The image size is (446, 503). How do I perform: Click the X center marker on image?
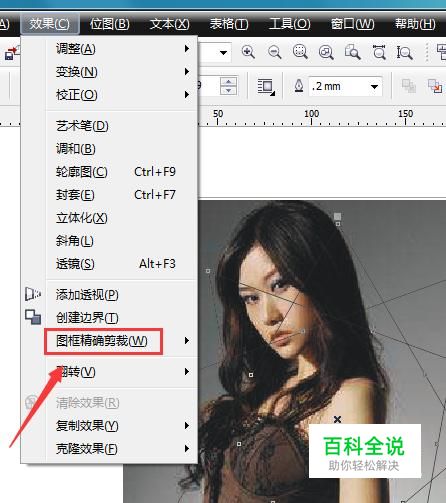pos(337,419)
